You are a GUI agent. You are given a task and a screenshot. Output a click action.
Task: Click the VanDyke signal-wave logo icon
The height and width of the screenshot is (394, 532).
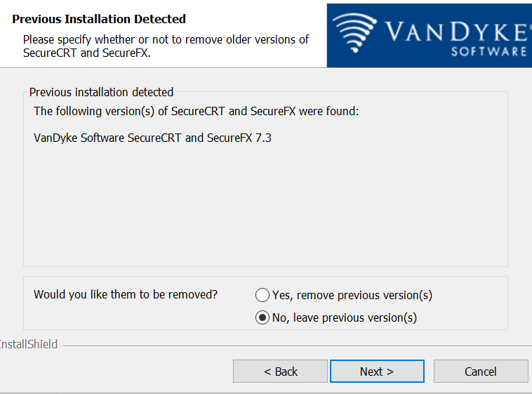click(354, 33)
